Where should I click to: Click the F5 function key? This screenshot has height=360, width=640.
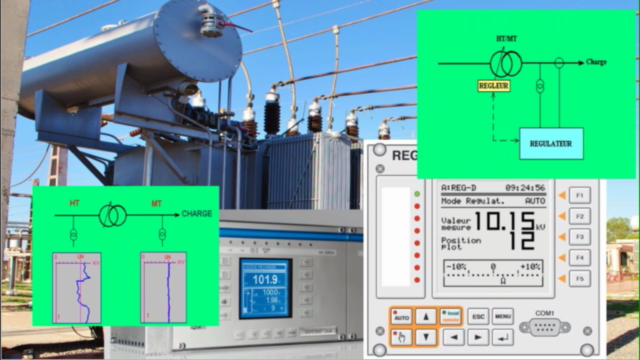[580, 279]
